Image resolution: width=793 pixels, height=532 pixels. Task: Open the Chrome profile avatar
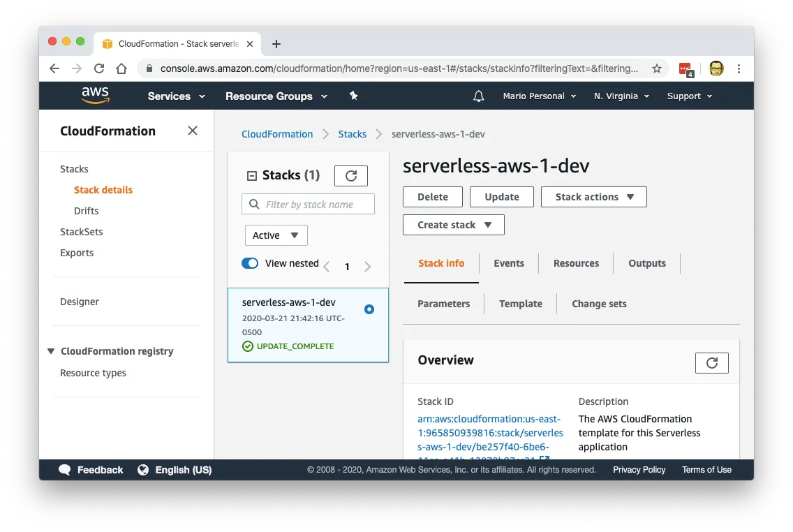click(716, 68)
